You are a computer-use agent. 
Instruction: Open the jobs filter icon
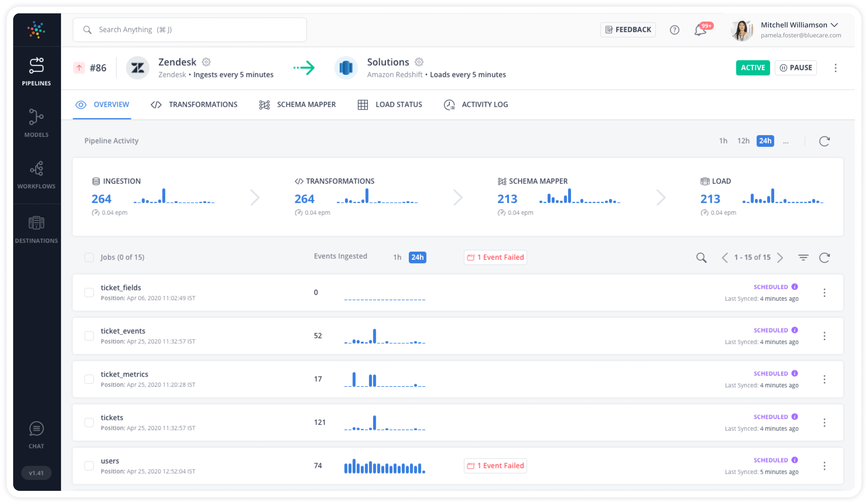click(803, 258)
